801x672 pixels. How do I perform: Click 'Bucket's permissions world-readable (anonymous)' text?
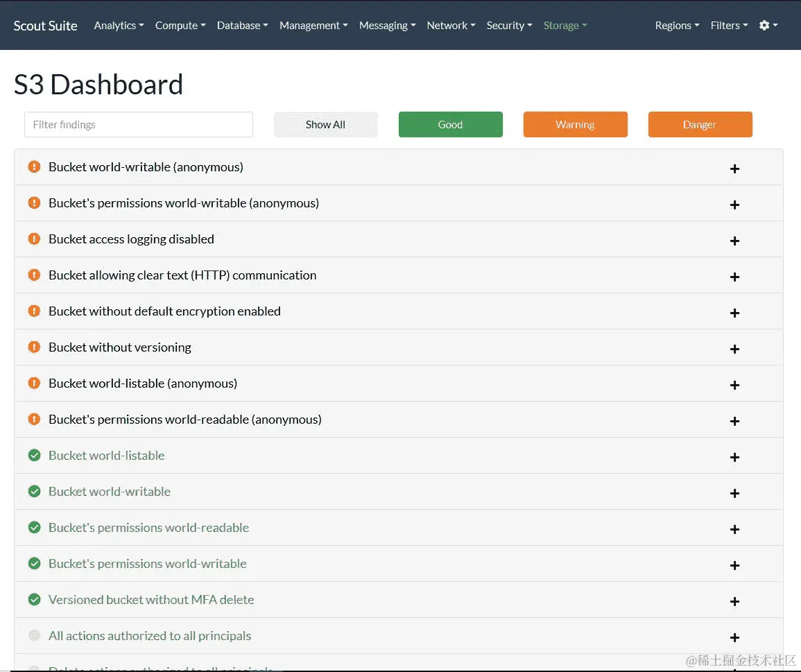pyautogui.click(x=185, y=419)
